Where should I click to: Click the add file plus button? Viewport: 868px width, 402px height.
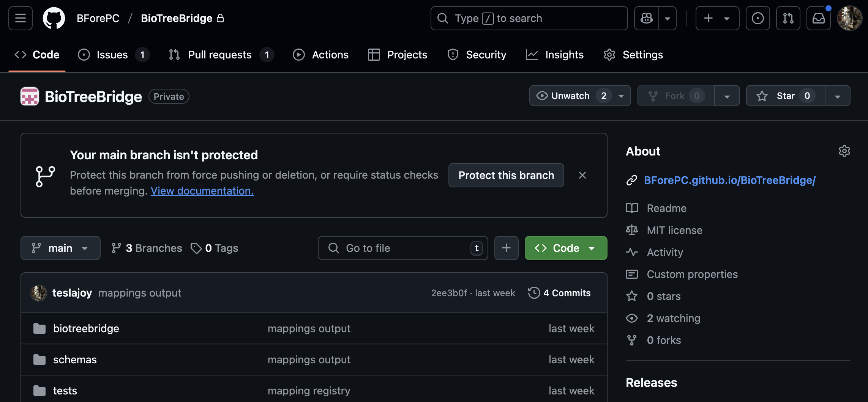pyautogui.click(x=507, y=248)
